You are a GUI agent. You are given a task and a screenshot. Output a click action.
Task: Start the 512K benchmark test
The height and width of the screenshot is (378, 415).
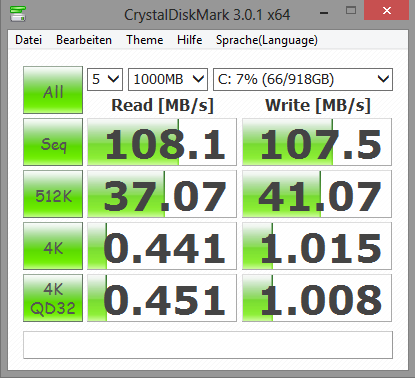point(53,194)
